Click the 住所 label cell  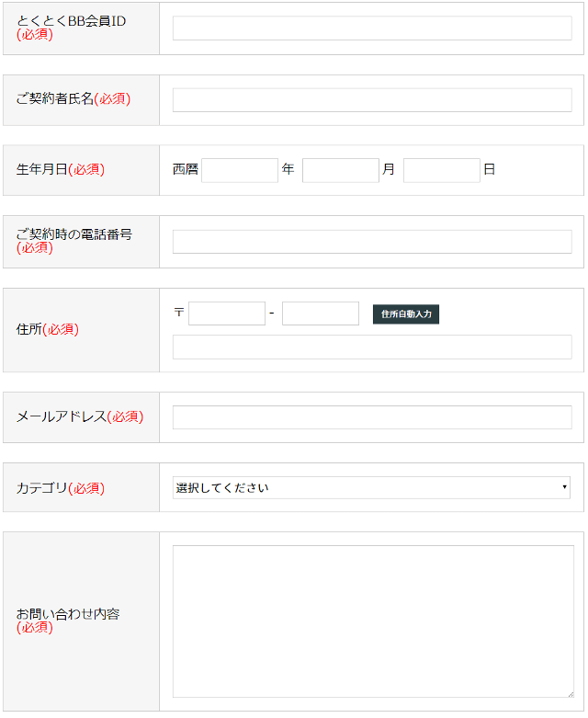pos(82,330)
